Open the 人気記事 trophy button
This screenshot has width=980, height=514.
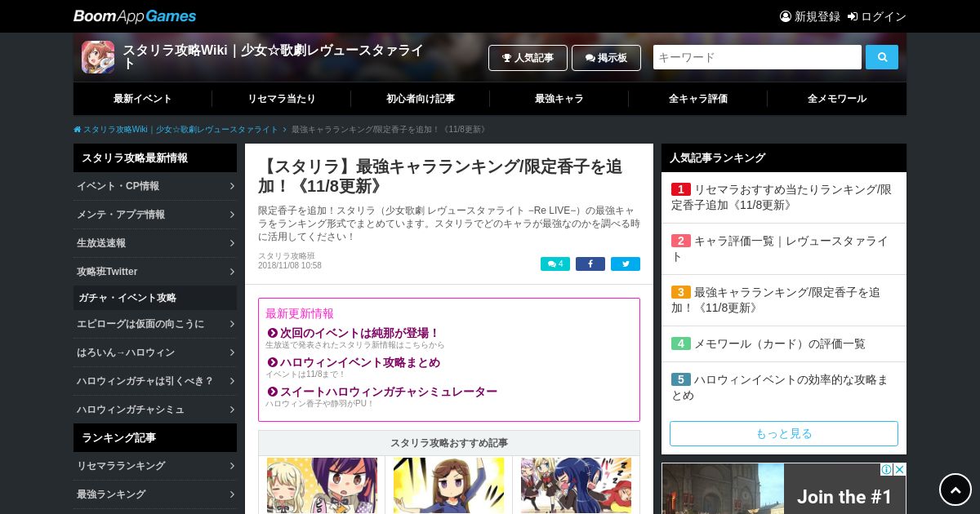point(528,58)
